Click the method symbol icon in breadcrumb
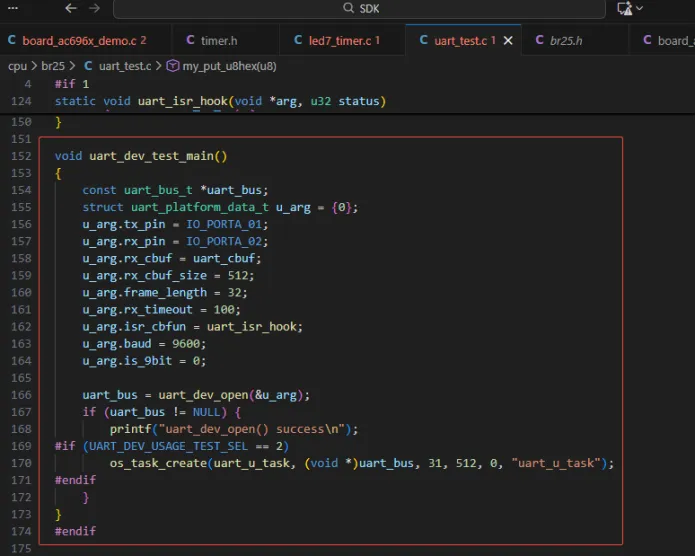The width and height of the screenshot is (696, 557). click(x=173, y=66)
